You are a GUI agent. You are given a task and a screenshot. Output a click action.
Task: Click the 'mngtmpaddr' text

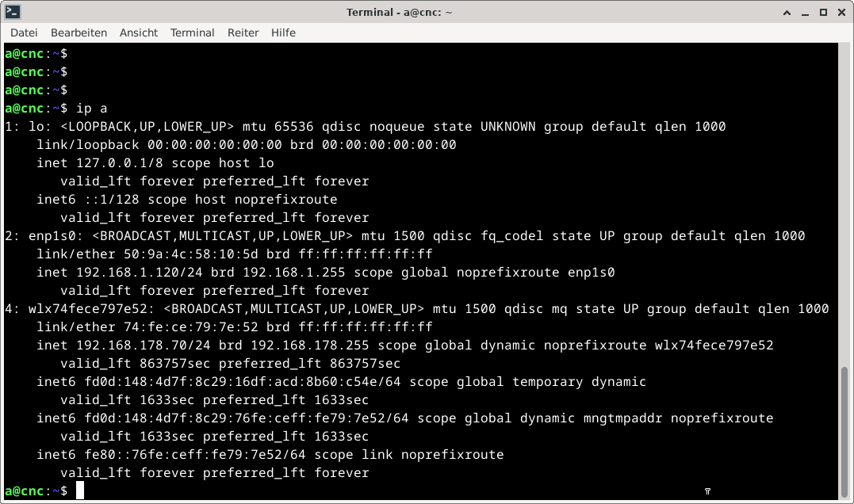pos(622,418)
